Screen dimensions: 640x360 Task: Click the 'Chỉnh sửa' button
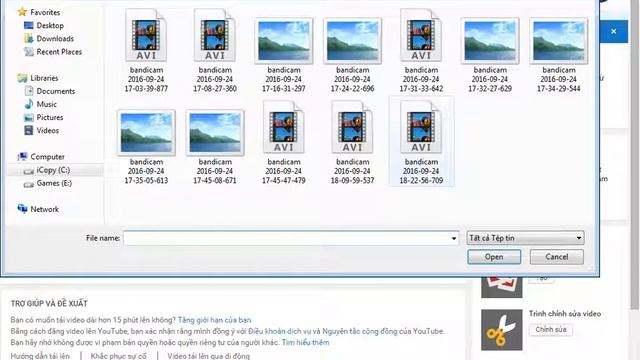(x=551, y=329)
